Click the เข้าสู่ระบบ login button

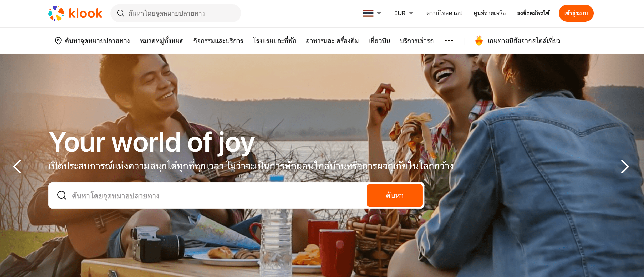coord(576,13)
